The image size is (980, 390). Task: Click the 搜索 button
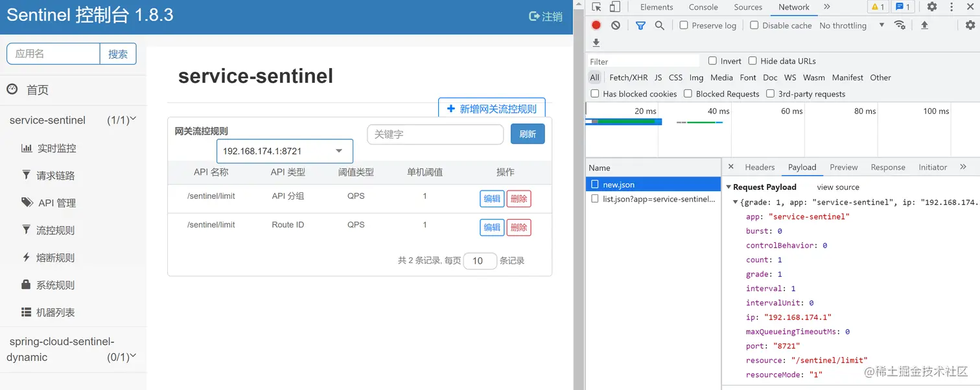pyautogui.click(x=118, y=54)
